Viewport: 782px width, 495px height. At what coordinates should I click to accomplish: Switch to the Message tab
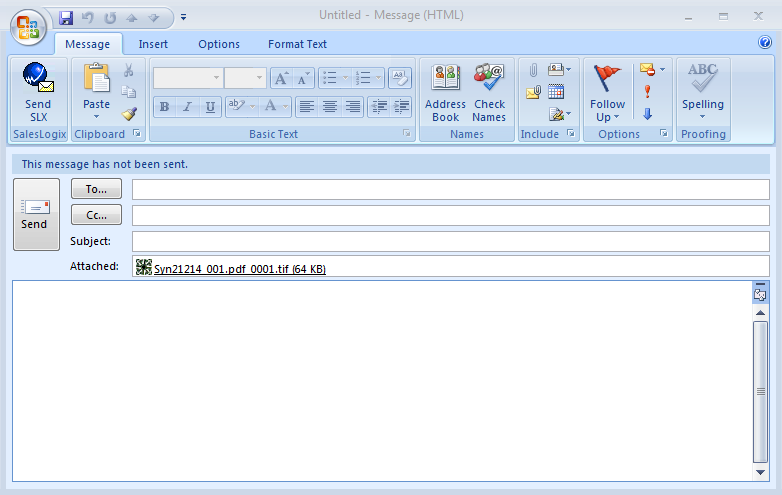[88, 44]
